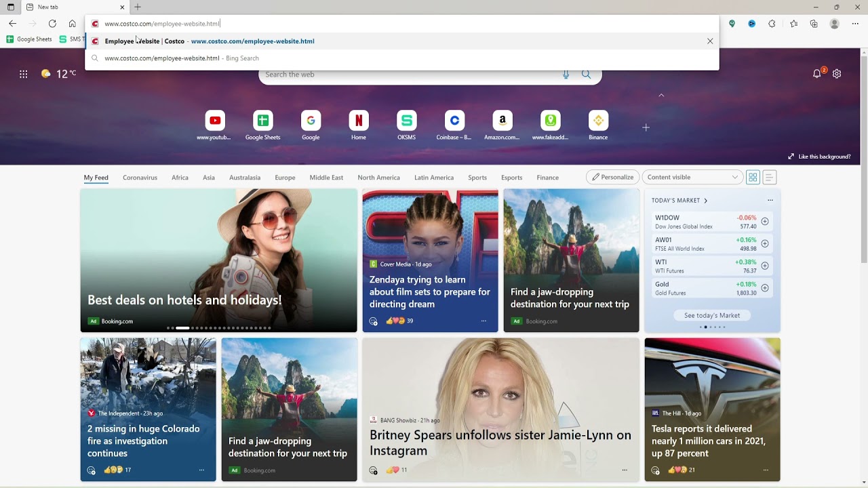Viewport: 868px width, 488px height.
Task: Add W1DOW to watchlist
Action: 765,222
